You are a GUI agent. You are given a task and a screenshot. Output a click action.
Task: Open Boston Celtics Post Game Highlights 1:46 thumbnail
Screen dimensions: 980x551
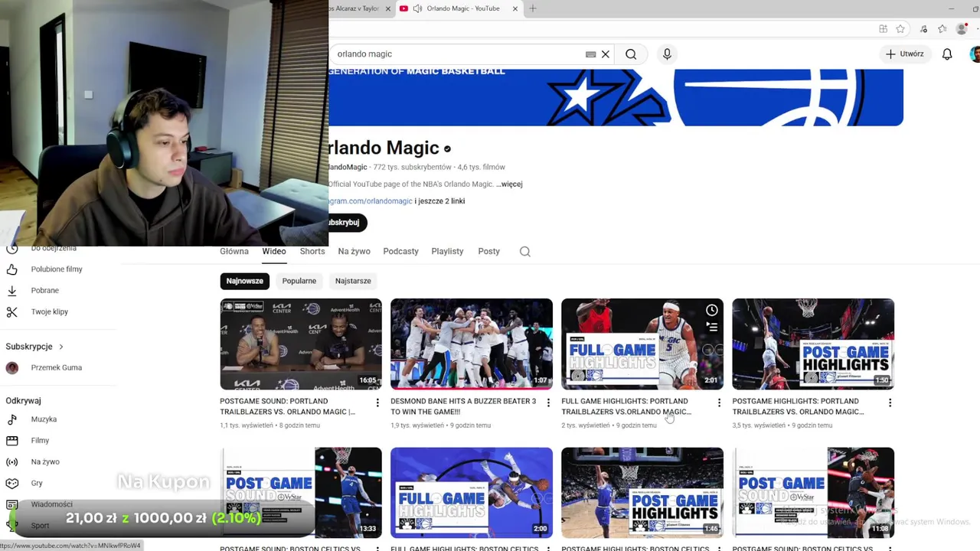click(642, 493)
